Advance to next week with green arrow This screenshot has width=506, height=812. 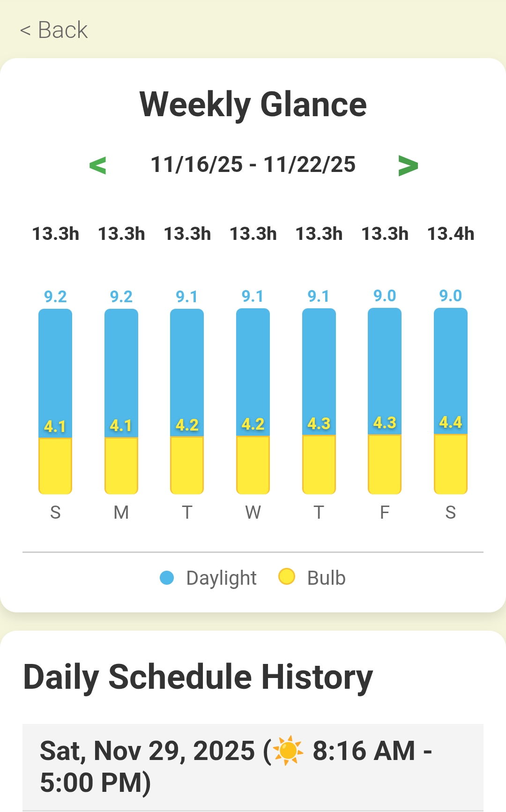pos(408,165)
